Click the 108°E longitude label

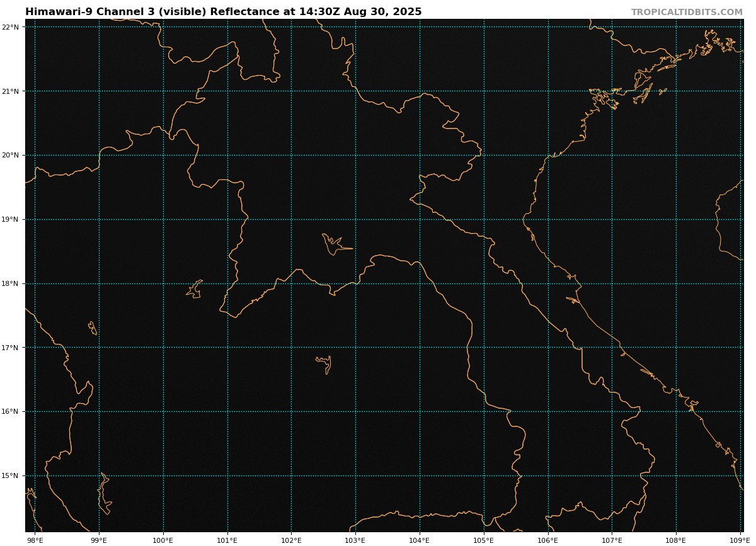(676, 540)
